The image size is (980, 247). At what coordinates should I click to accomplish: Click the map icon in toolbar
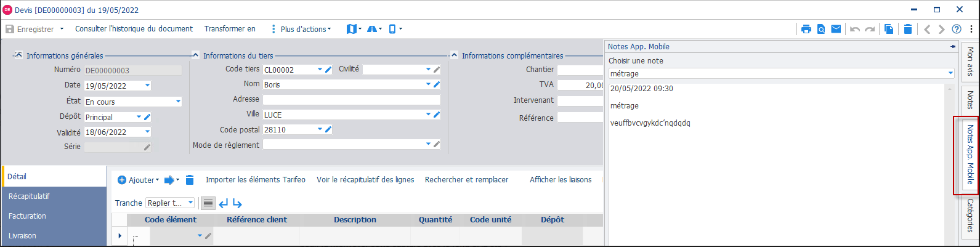(x=352, y=29)
